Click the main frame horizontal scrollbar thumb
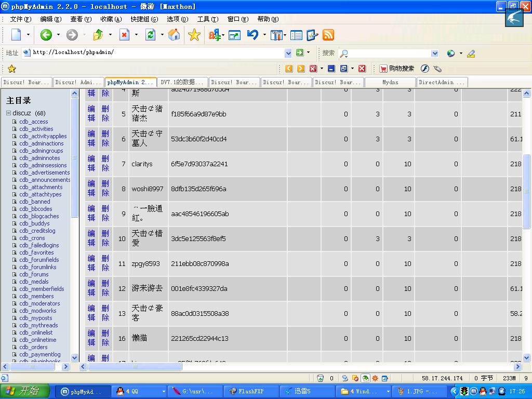Viewport: 532px width, 399px height. [135, 366]
